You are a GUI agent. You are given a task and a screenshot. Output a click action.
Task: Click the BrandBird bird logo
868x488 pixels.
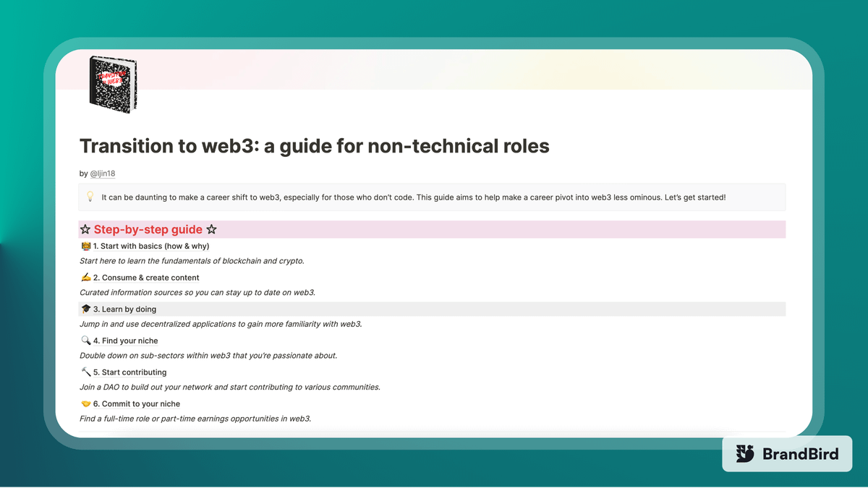(745, 454)
